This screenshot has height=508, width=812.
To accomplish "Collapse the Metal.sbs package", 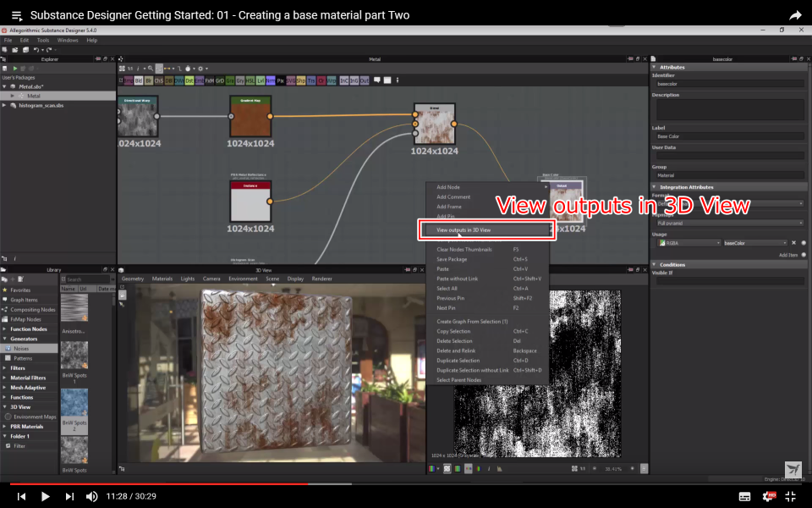I will point(5,86).
